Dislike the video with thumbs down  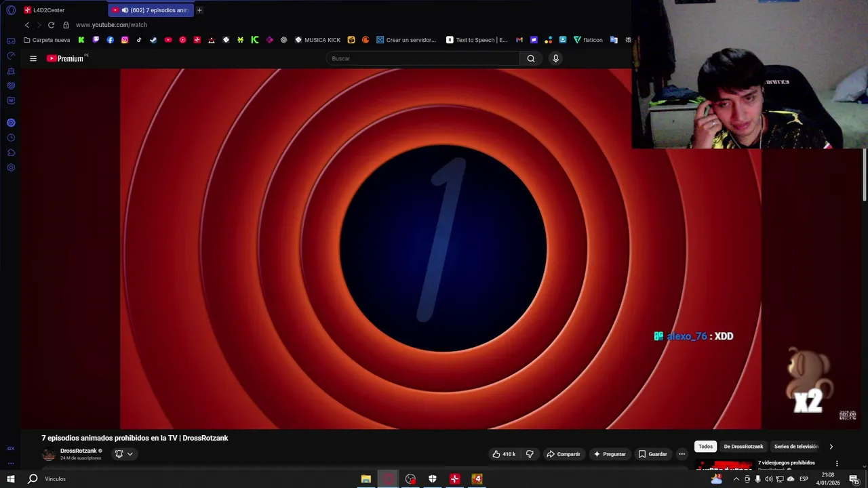[530, 454]
